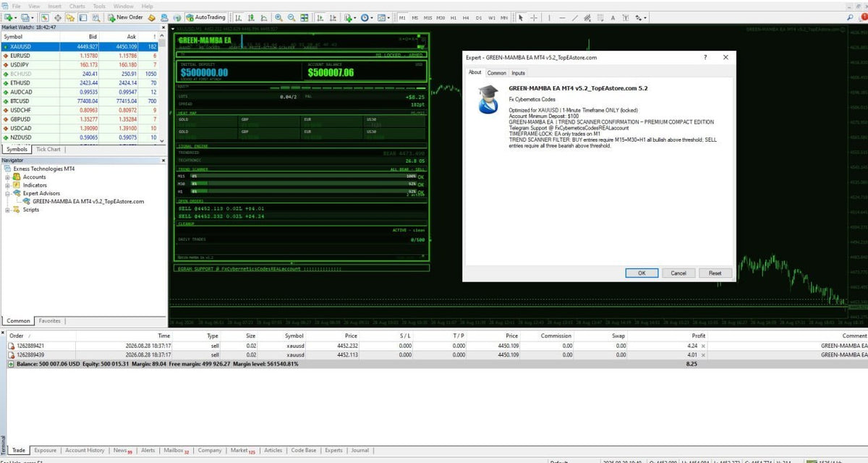Select the Horizontal Line drawing tool

[562, 17]
